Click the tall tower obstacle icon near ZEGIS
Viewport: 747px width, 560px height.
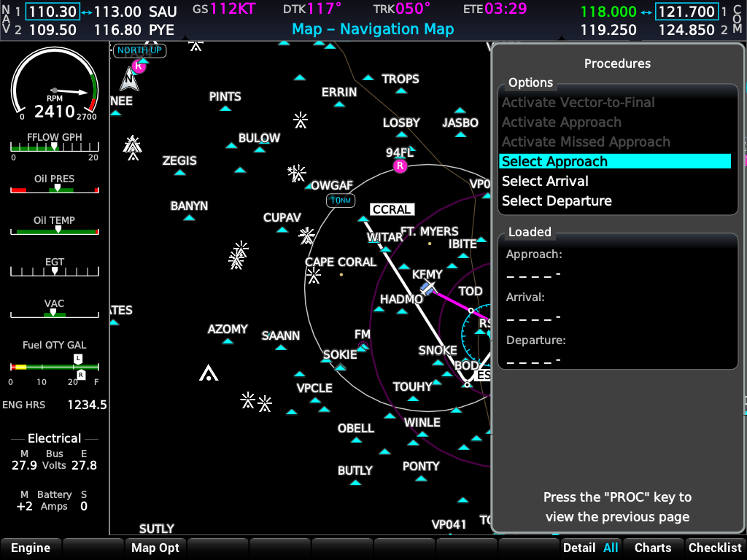133,147
